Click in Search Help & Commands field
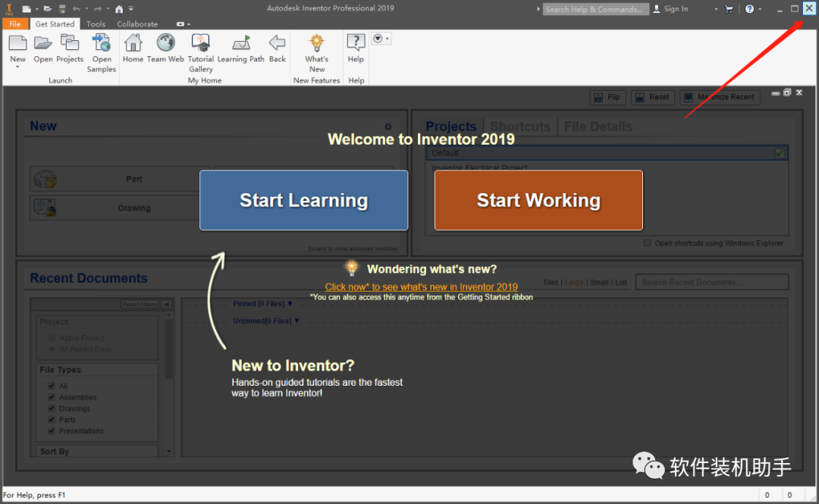819x504 pixels. point(595,9)
